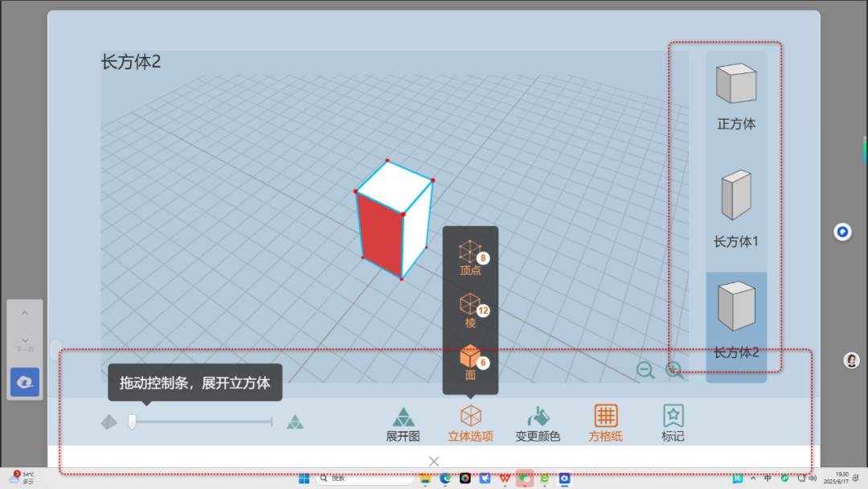Viewport: 868px width, 489px height.
Task: Enable the 方格纸 (grid paper) tool
Action: point(605,421)
